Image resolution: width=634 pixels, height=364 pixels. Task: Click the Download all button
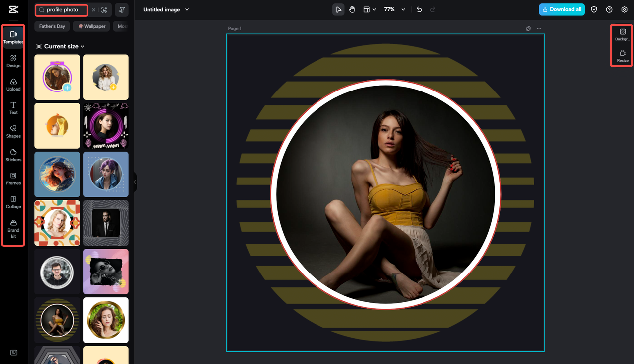tap(562, 9)
